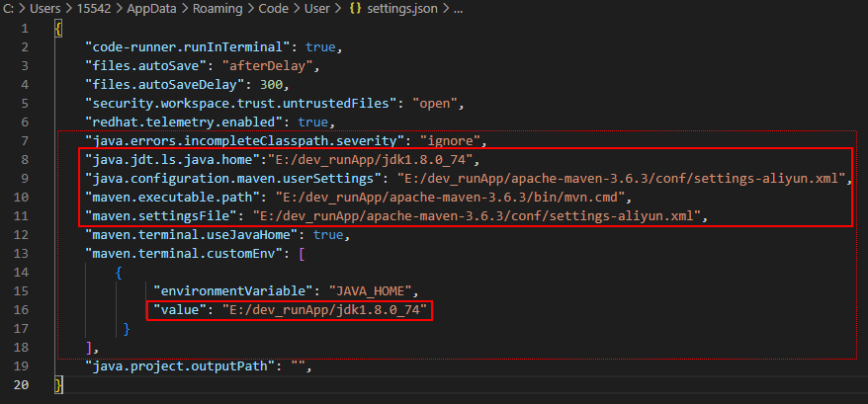Image resolution: width=868 pixels, height=404 pixels.
Task: Click the opening curly brace on line 14
Action: [119, 273]
